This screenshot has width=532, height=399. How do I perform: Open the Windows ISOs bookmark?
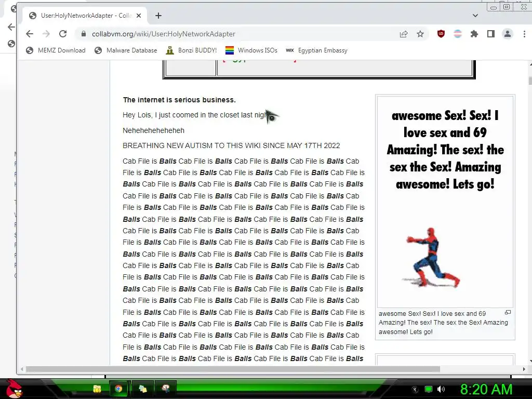point(251,50)
